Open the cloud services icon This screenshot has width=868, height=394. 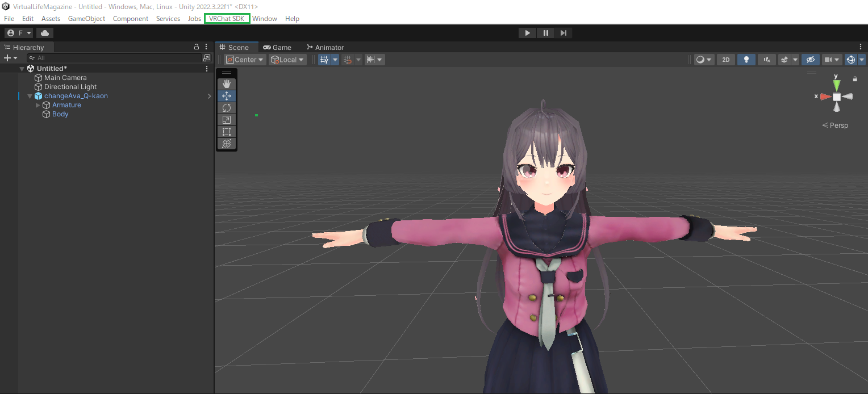tap(45, 33)
